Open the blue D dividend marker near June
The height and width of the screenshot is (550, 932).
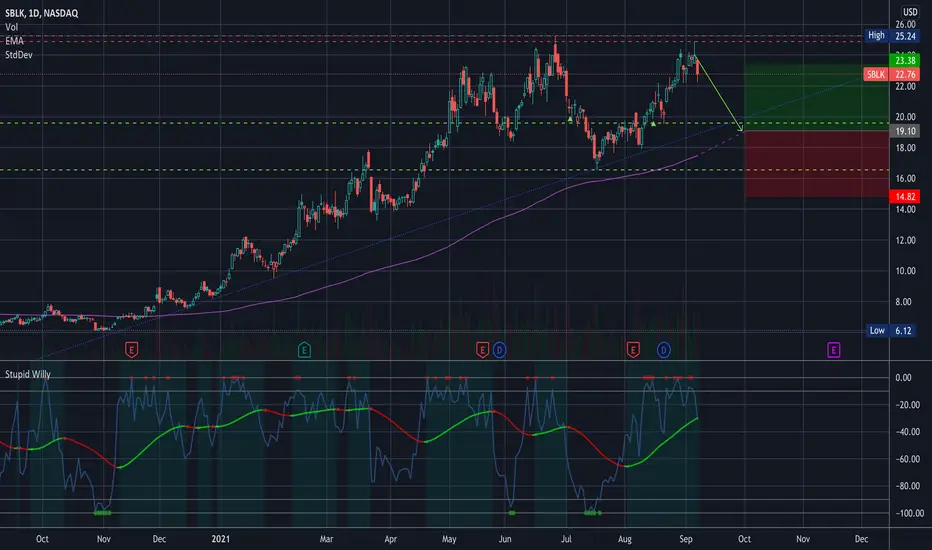[x=499, y=350]
